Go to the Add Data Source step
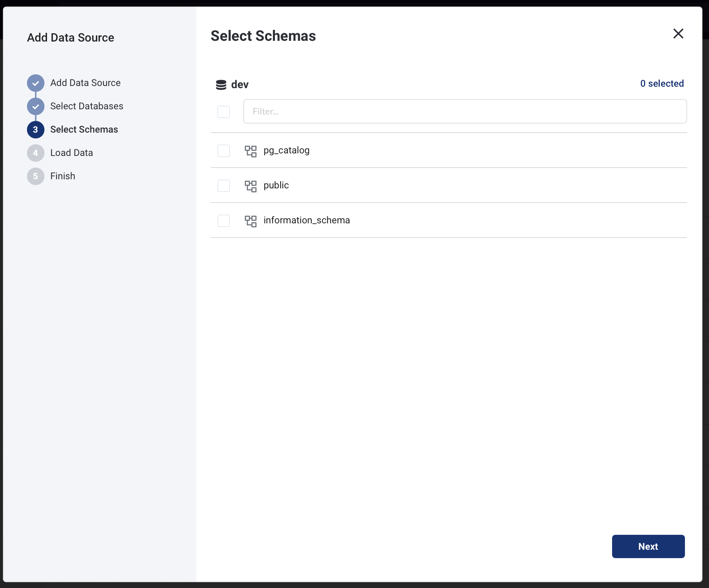 point(85,83)
